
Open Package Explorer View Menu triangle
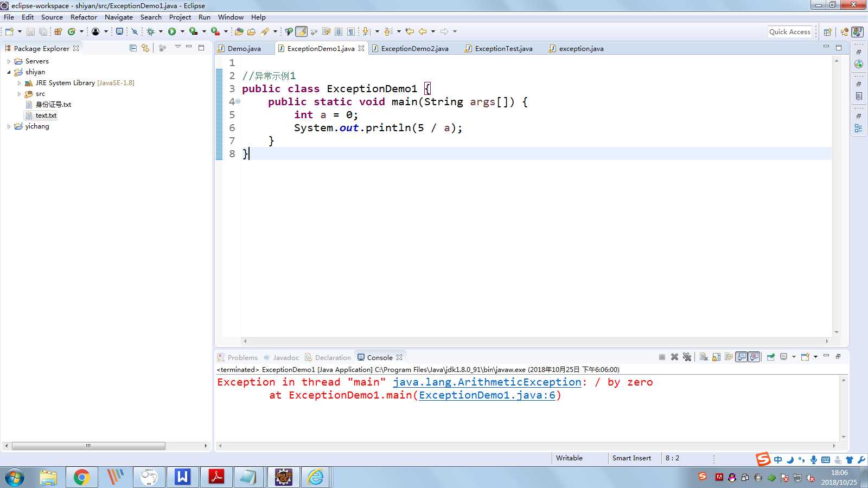(x=177, y=47)
